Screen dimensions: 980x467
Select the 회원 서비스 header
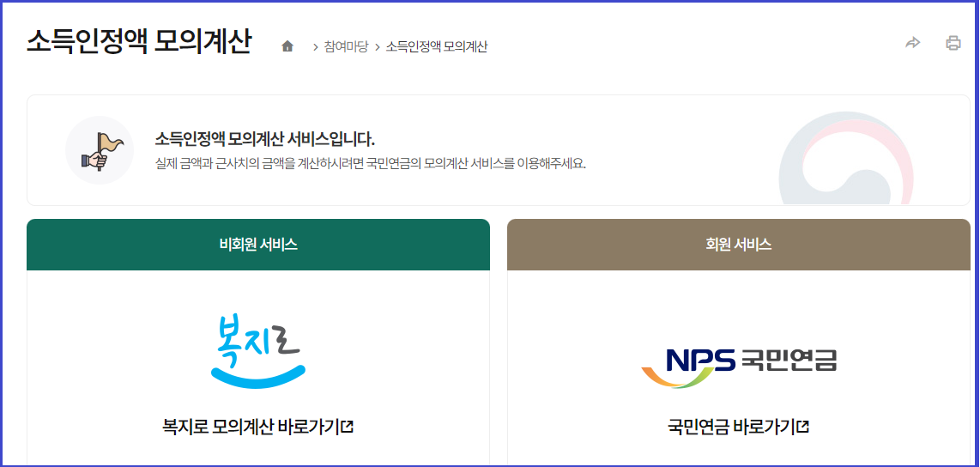coord(739,245)
